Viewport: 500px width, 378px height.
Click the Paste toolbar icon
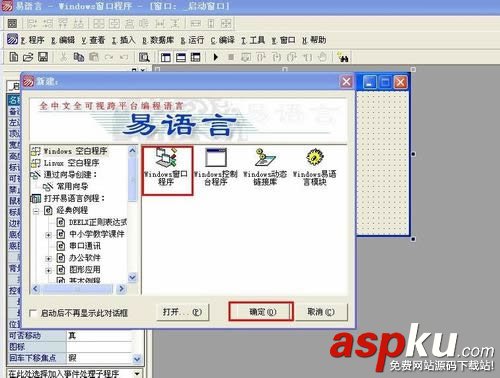click(x=94, y=57)
